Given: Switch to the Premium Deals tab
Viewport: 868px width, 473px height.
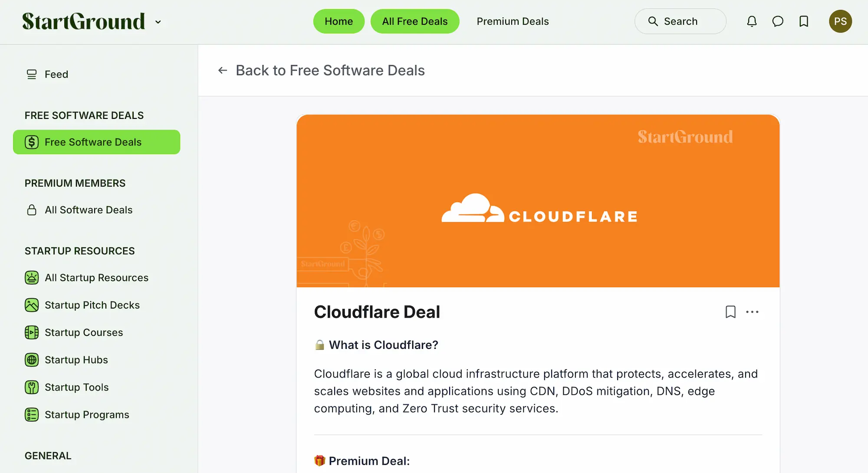Looking at the screenshot, I should point(513,21).
